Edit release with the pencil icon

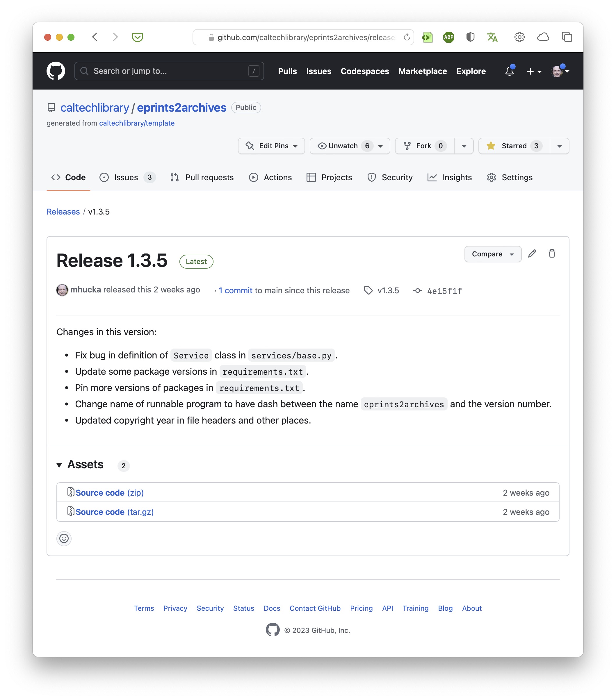pos(532,253)
